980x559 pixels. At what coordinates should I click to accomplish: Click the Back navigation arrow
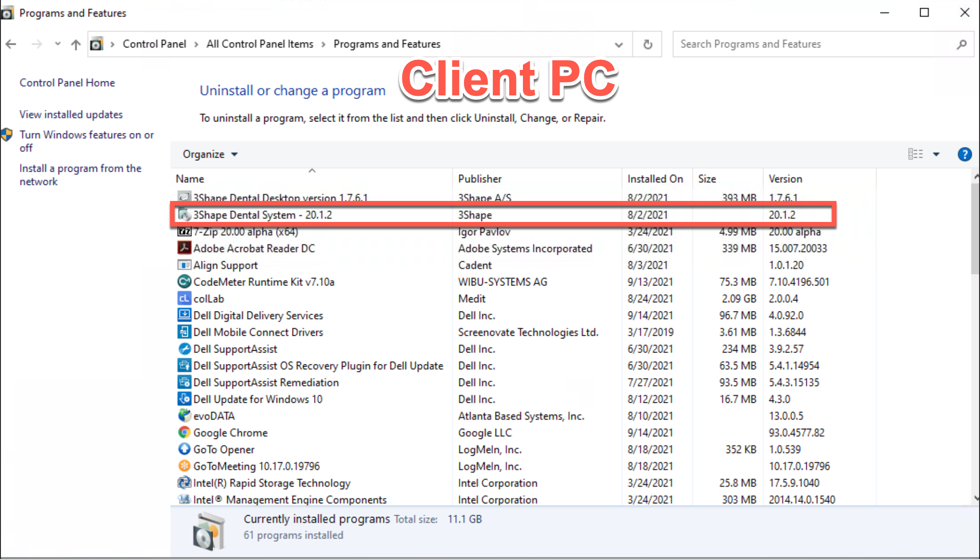coord(11,44)
